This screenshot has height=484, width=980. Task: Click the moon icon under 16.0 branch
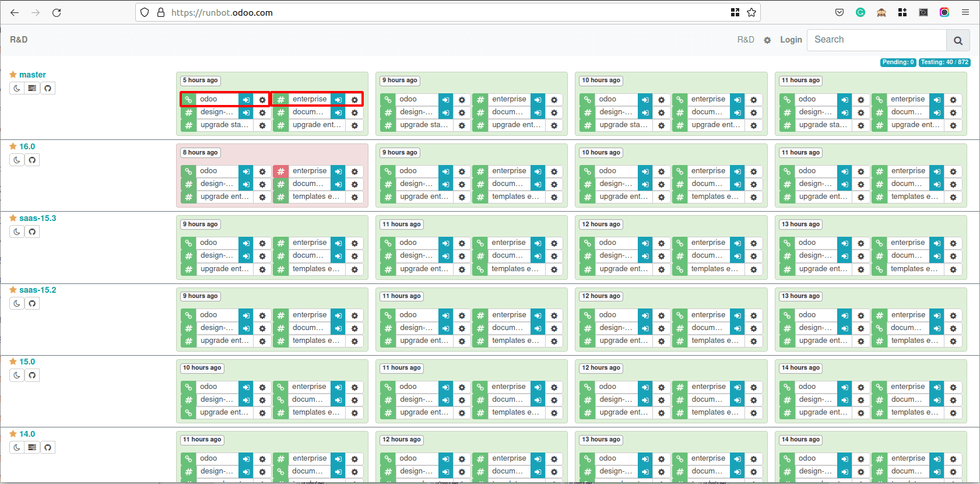click(17, 160)
